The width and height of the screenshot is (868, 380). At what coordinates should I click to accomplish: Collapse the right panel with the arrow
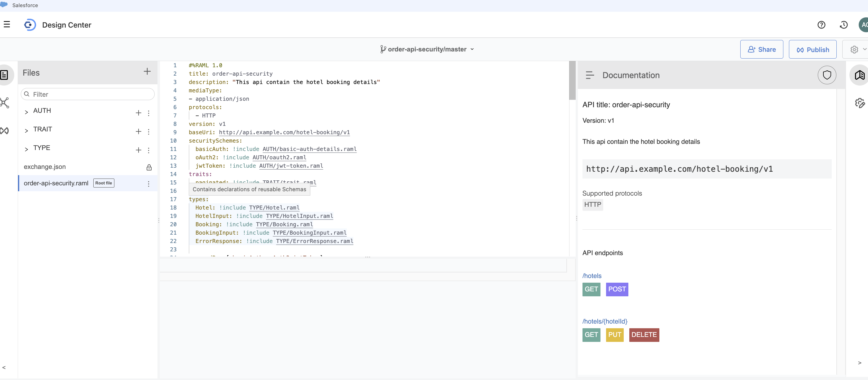point(860,363)
